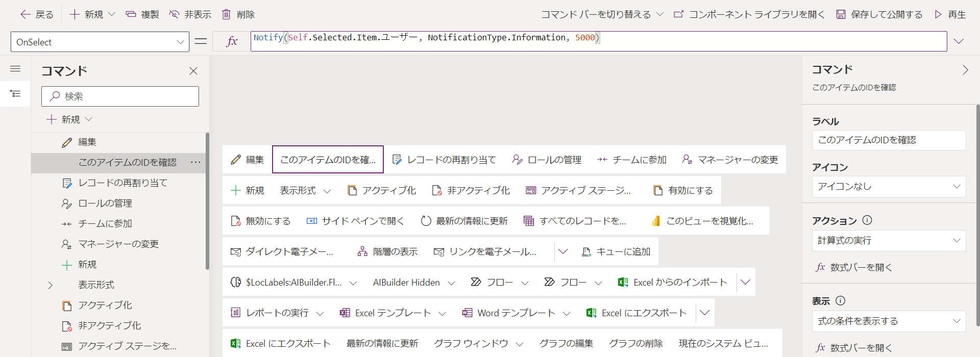Click the サイド ペインで開く icon

[312, 221]
